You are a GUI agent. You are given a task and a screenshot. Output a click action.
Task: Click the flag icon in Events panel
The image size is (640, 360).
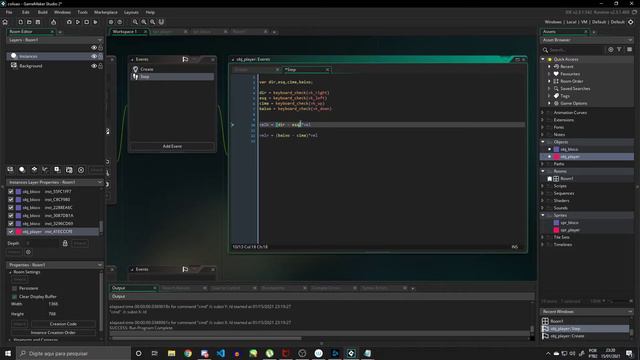pyautogui.click(x=185, y=60)
